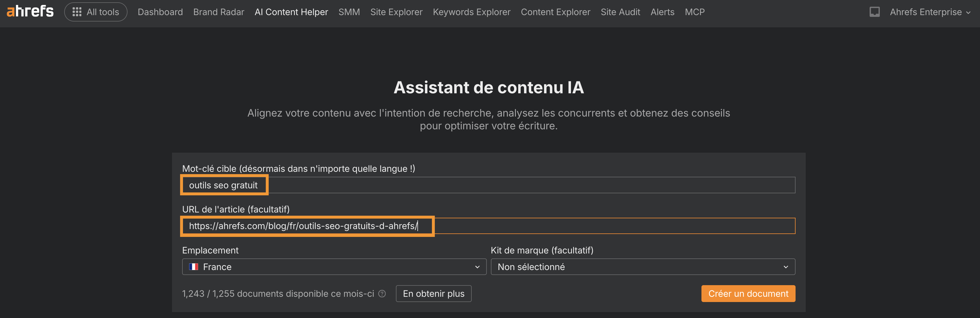Click the ahrefs logo
Viewport: 980px width, 318px height.
click(30, 11)
